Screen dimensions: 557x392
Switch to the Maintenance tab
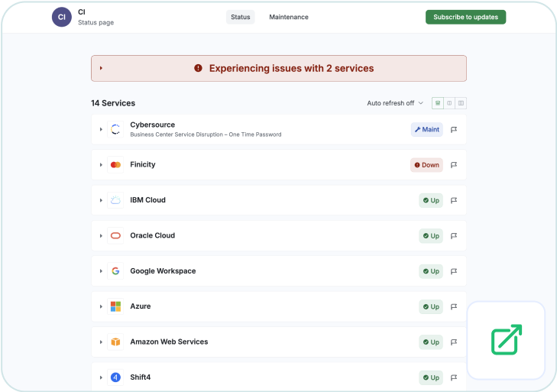(289, 17)
